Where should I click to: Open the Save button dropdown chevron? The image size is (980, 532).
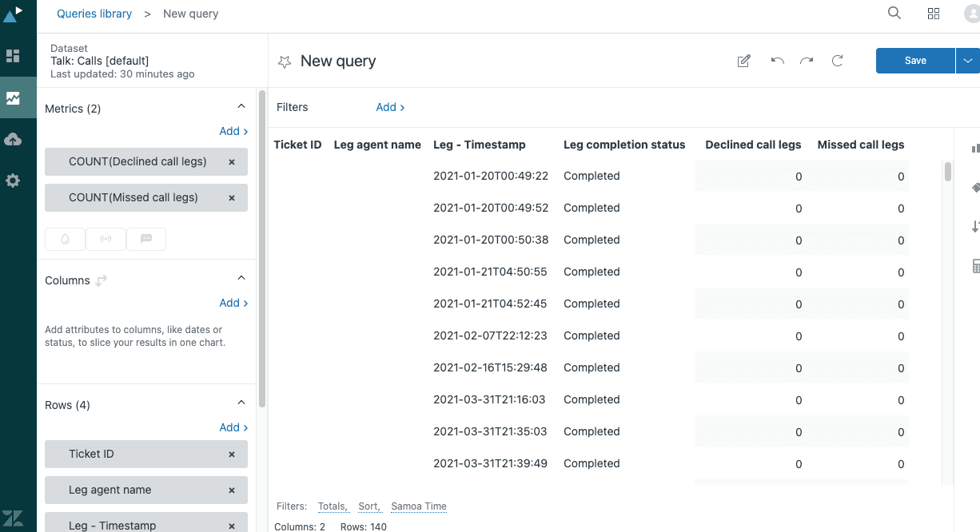(967, 60)
